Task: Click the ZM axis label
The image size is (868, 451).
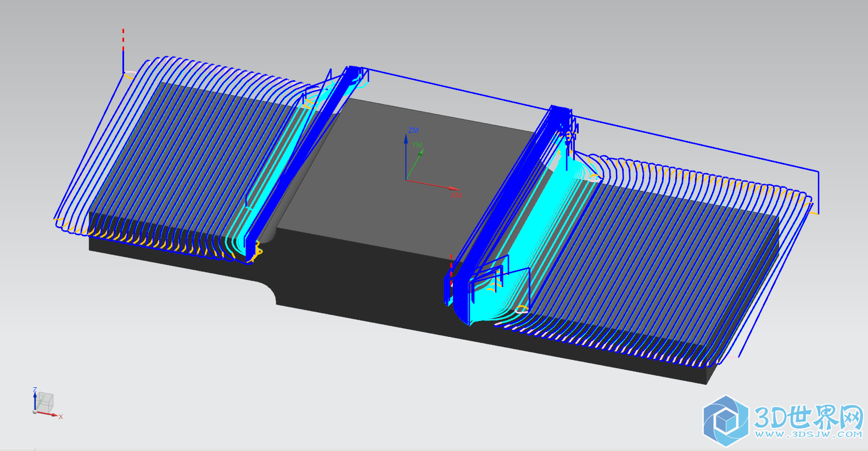Action: point(413,131)
